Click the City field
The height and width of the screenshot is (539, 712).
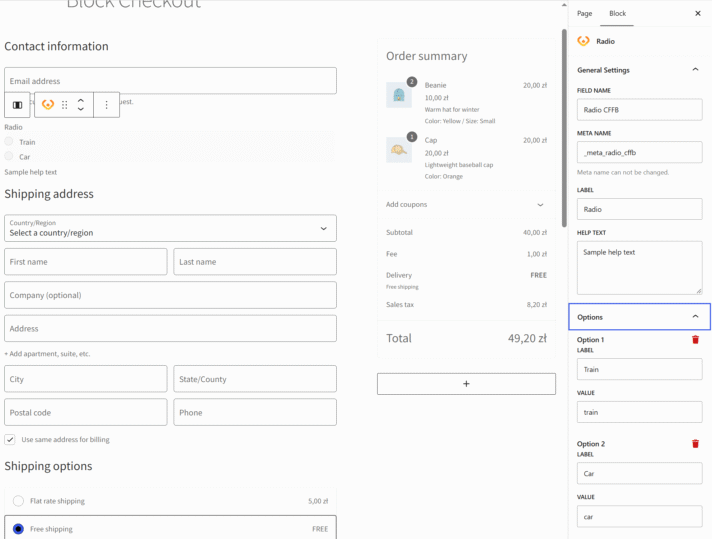86,379
